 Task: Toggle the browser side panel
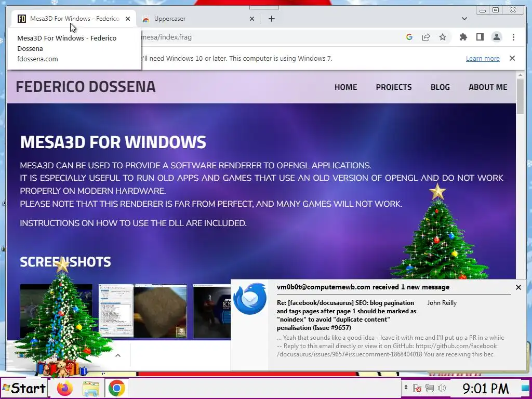point(480,37)
